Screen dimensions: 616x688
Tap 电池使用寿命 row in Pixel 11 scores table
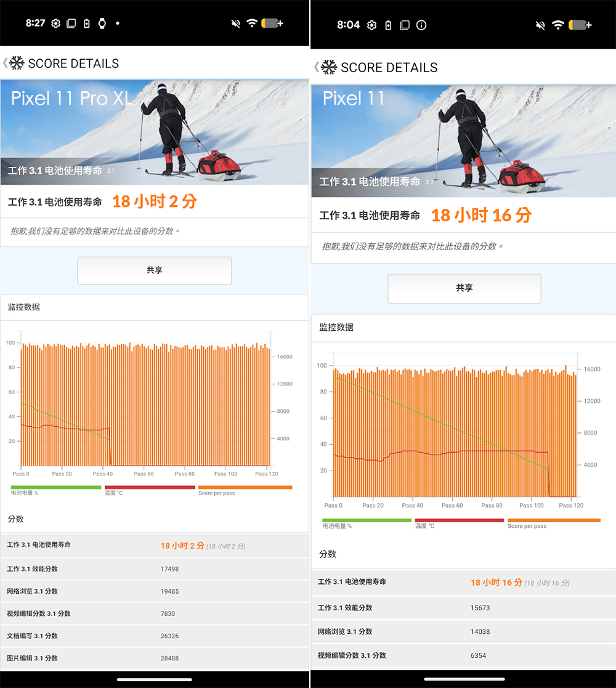pos(463,582)
